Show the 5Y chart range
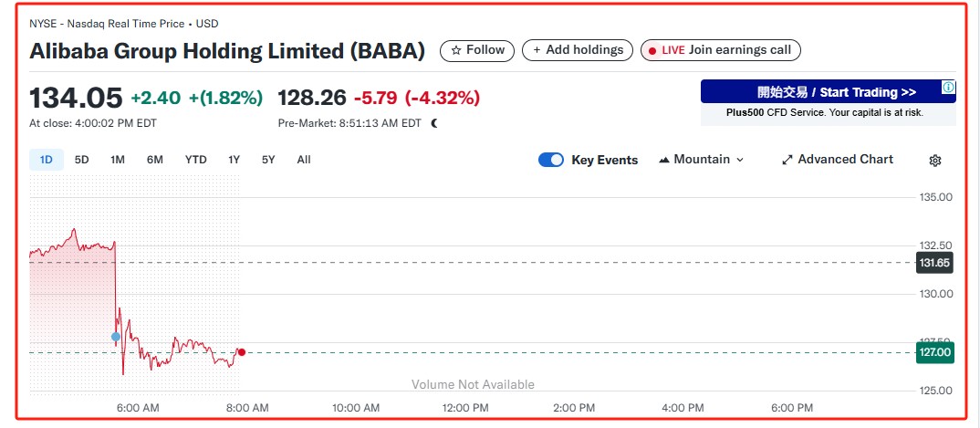Viewport: 980px width, 428px height. 268,160
